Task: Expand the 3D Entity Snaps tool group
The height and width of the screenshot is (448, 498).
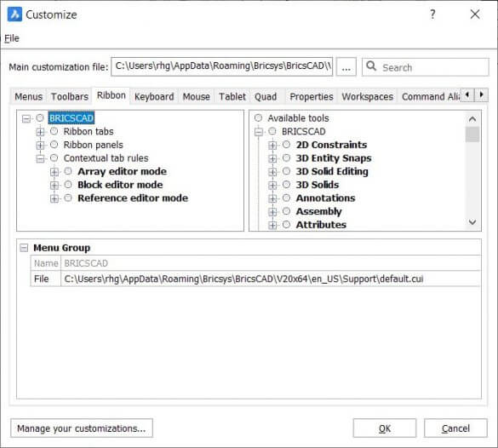Action: click(272, 158)
